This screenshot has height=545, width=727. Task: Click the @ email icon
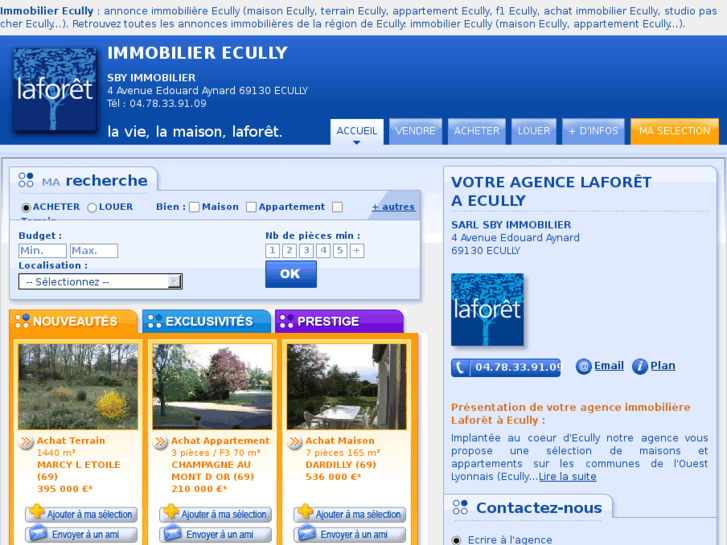point(583,366)
